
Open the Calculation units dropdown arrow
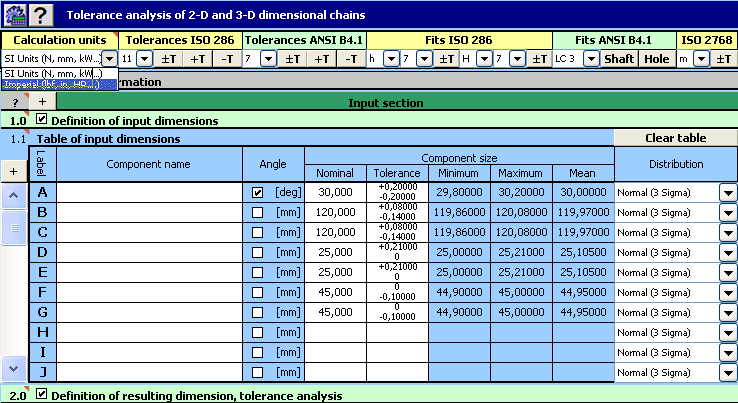tap(110, 59)
